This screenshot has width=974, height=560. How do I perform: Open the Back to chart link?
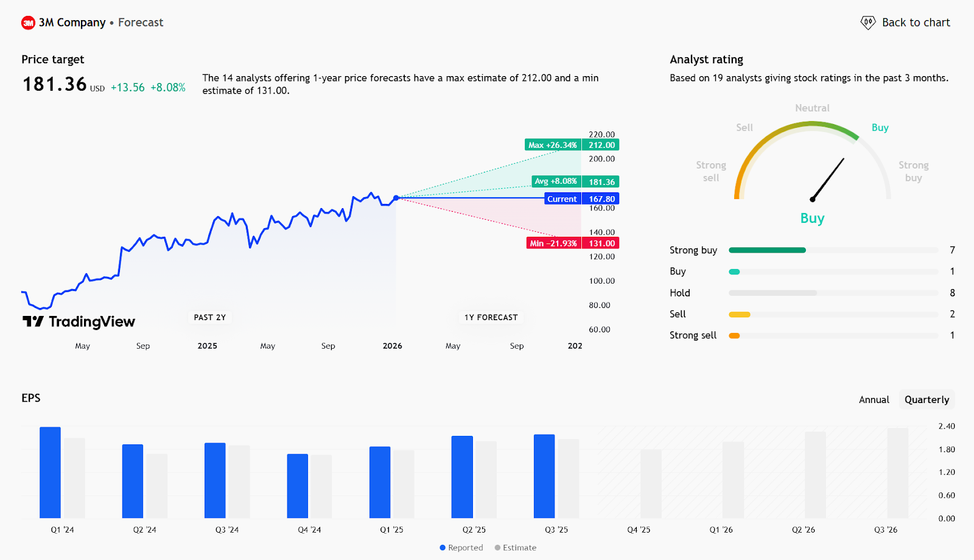point(916,23)
